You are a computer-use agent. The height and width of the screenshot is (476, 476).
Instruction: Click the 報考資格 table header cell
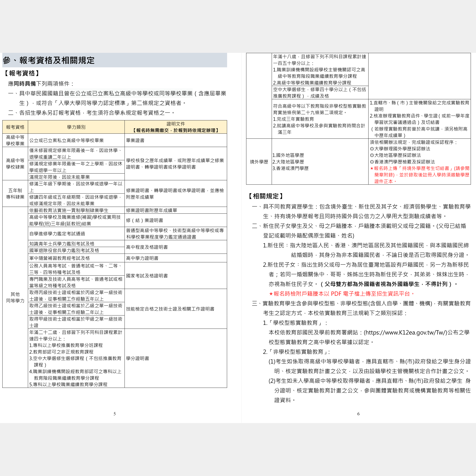[x=15, y=127]
